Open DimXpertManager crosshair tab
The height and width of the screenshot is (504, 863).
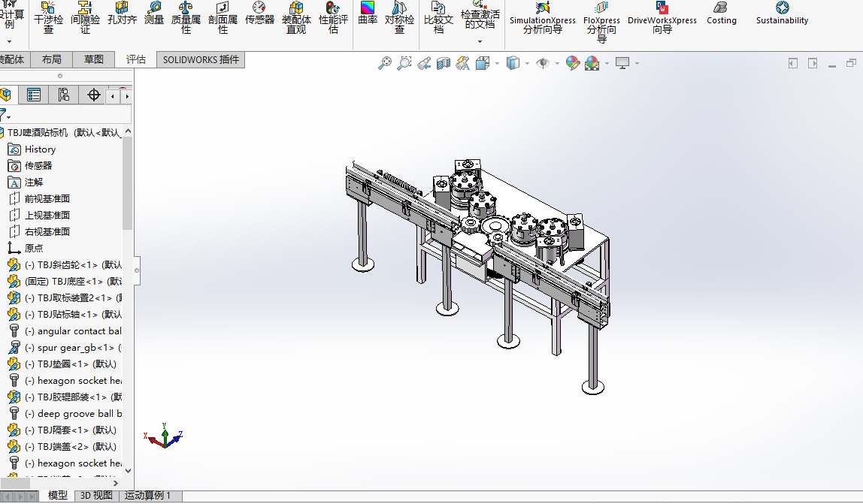(93, 95)
